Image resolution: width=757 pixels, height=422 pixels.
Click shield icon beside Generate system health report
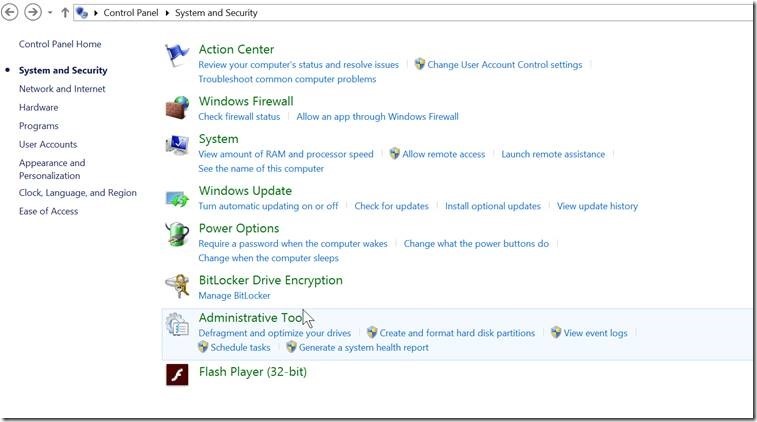pos(291,347)
